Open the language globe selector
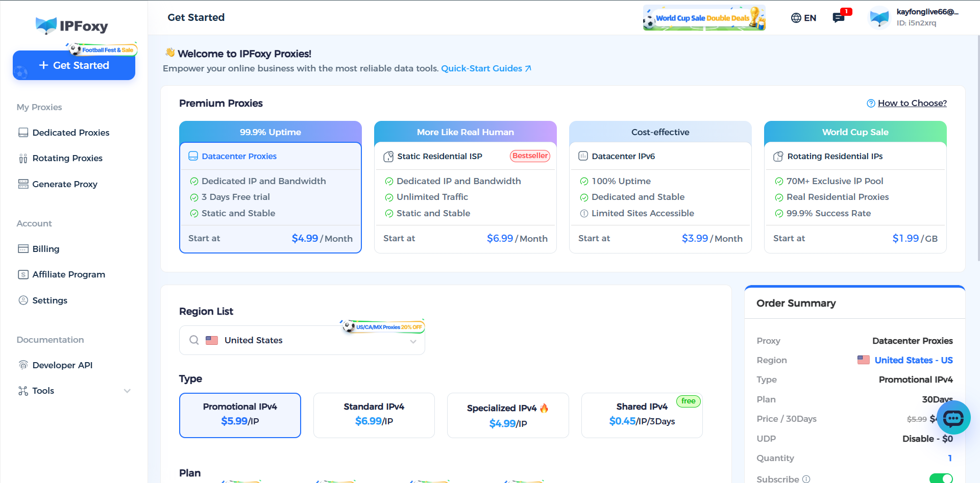Viewport: 980px width, 483px height. pyautogui.click(x=796, y=18)
